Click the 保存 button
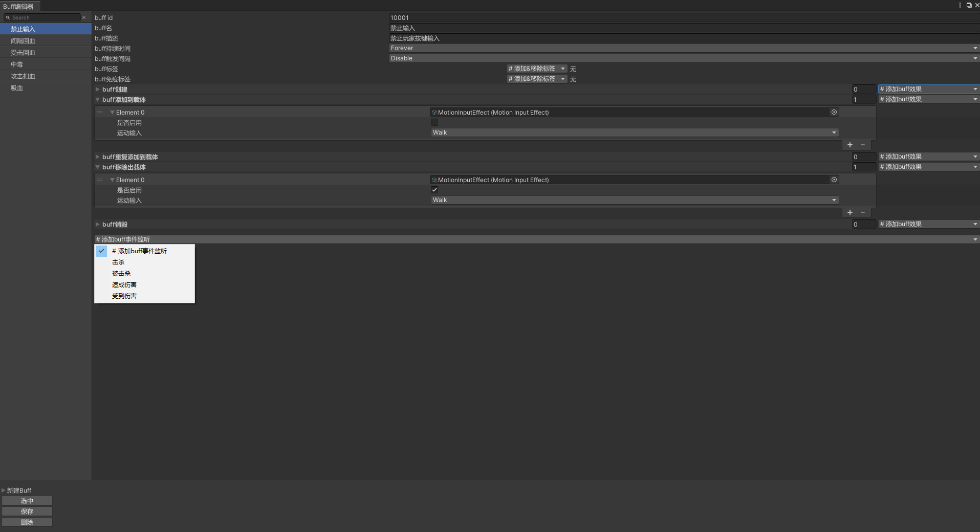The height and width of the screenshot is (532, 980). (27, 512)
